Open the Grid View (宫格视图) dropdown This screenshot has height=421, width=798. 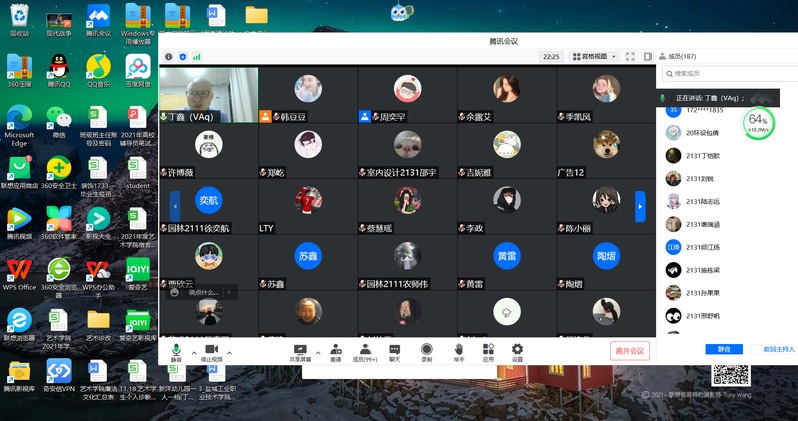pos(593,57)
